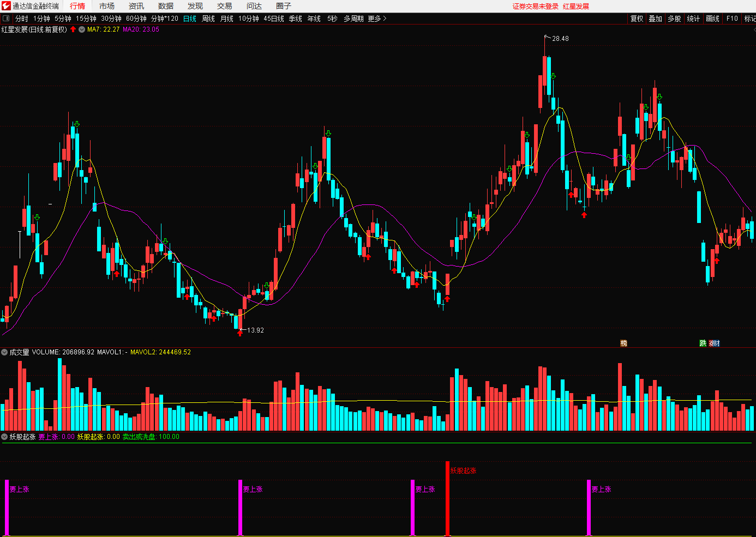The image size is (756, 537).
Task: Select the 10分钟 period
Action: (249, 19)
